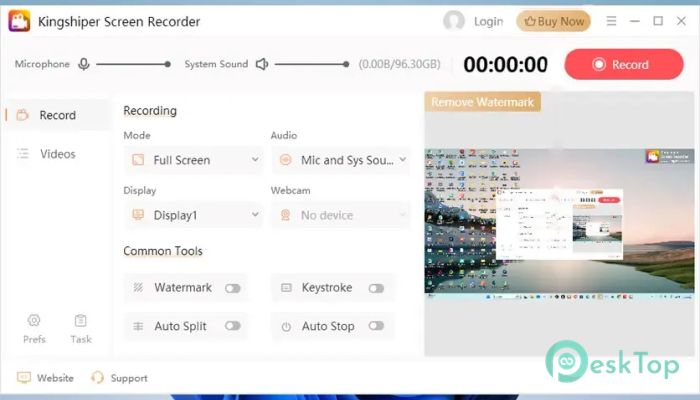Turn on Auto Stop toggle
Screen dimensions: 700x400
tap(376, 326)
